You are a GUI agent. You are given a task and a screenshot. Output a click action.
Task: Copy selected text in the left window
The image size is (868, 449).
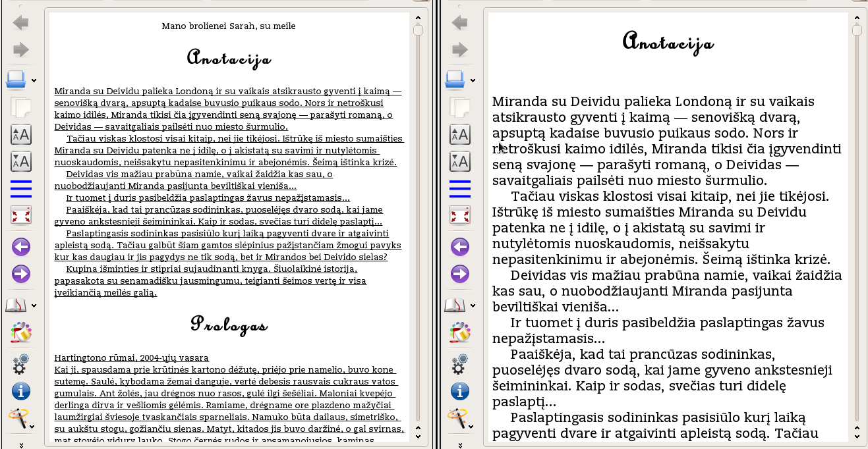point(21,107)
